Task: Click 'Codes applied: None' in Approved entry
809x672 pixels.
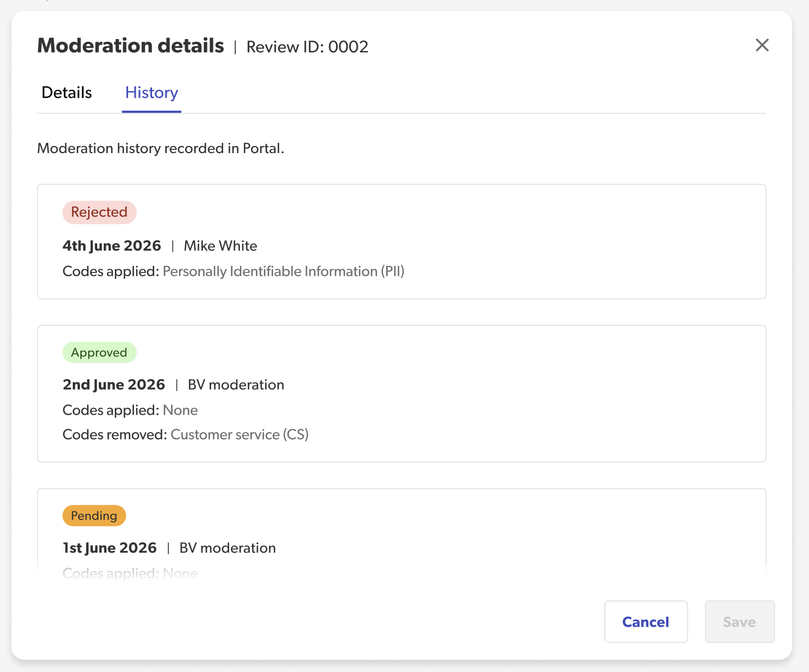Action: coord(130,410)
